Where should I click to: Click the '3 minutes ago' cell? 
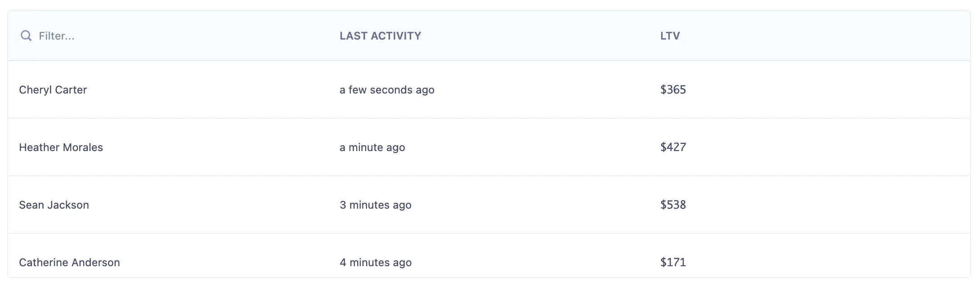coord(375,205)
